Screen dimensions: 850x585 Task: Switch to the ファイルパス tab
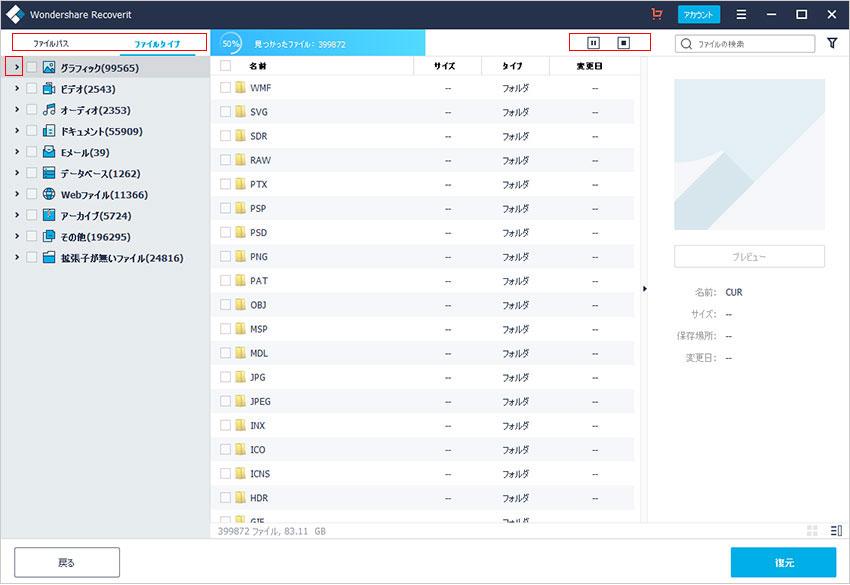pyautogui.click(x=54, y=45)
